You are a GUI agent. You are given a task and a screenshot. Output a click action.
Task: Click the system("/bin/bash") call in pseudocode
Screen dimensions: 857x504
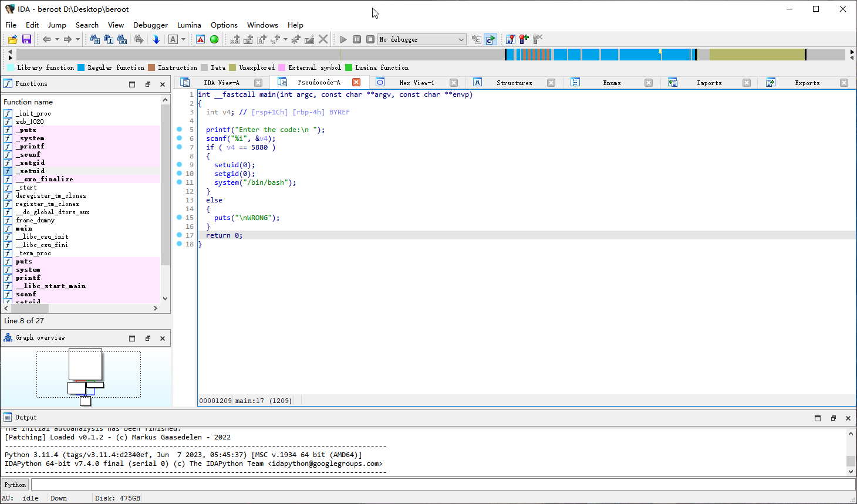coord(255,182)
